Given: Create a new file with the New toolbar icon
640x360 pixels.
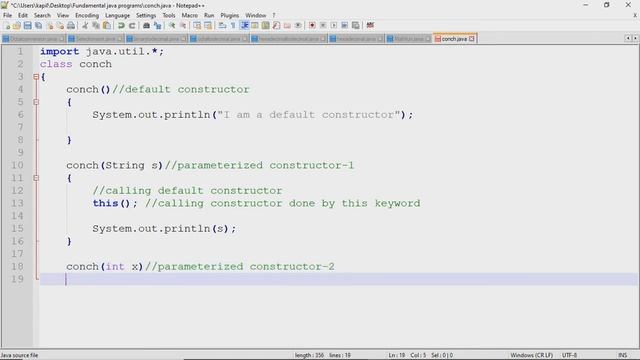Looking at the screenshot, I should 7,25.
